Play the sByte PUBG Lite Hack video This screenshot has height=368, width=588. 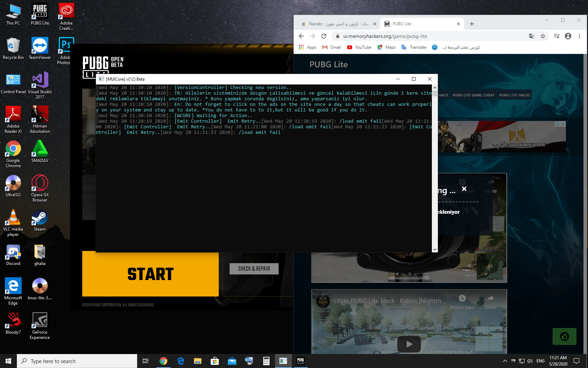pyautogui.click(x=409, y=344)
